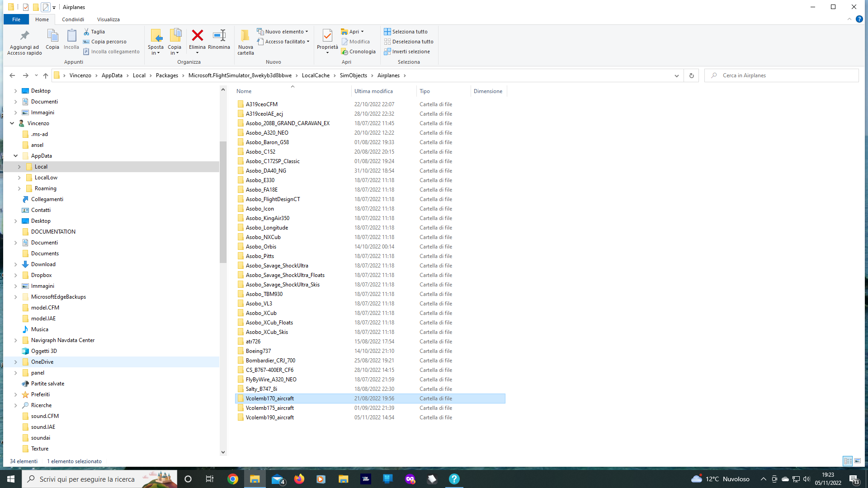Click SimObjects in the address breadcrumb
Screen dimensions: 868x488
(354, 75)
